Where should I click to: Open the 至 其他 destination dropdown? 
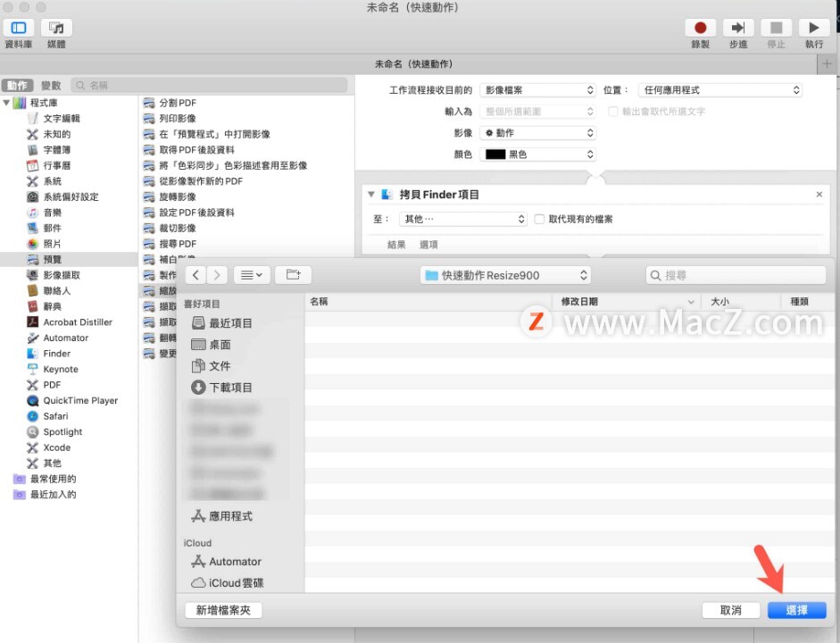coord(463,219)
